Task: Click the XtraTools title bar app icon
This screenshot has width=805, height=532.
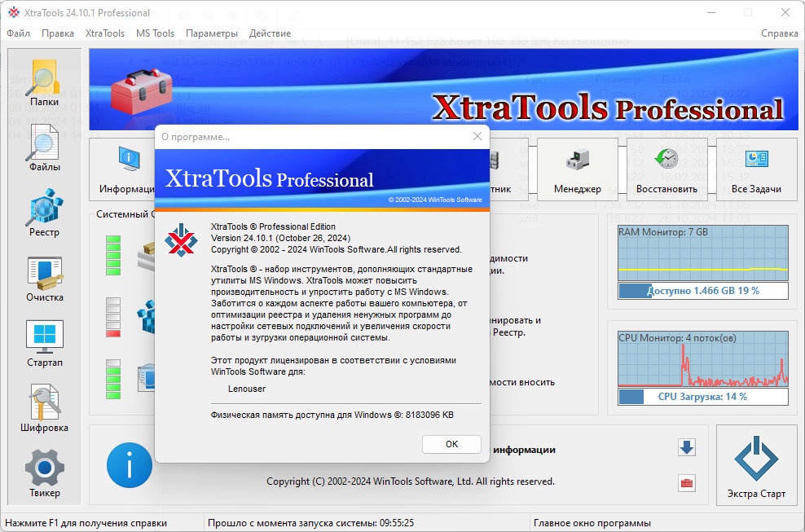Action: point(14,12)
